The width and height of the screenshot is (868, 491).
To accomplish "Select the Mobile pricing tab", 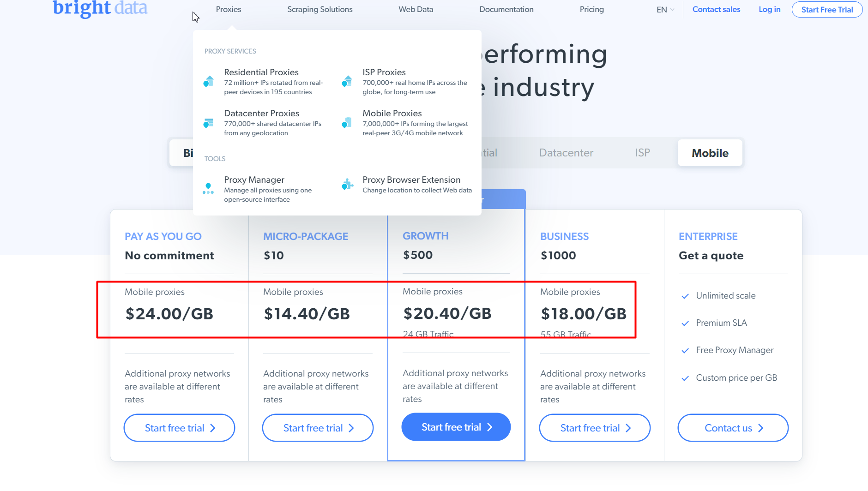I will tap(710, 153).
